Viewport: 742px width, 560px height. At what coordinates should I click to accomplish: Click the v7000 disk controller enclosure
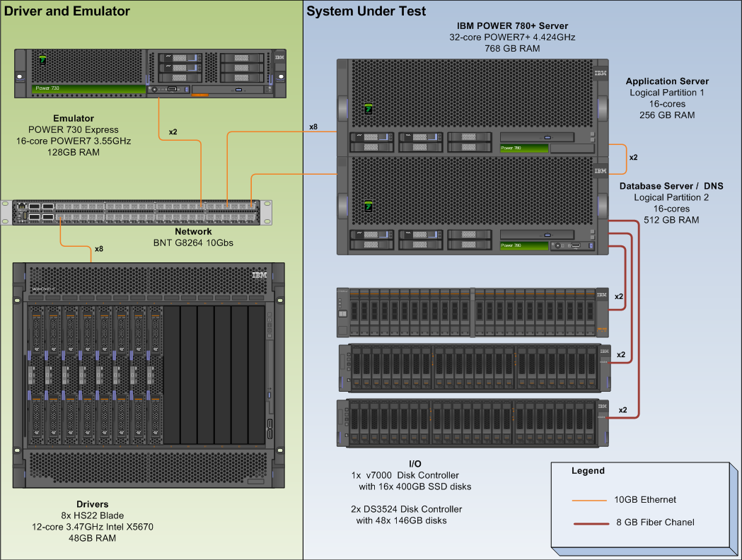click(x=472, y=312)
